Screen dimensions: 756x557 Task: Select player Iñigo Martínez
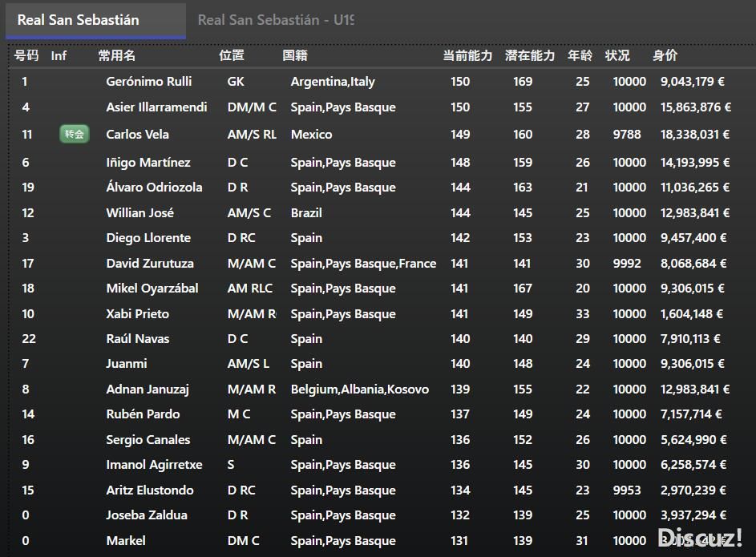tap(148, 163)
